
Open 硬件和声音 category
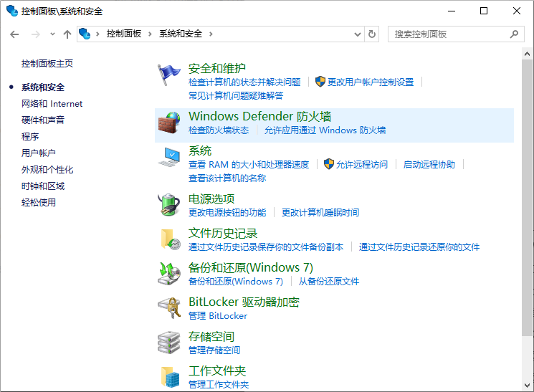[x=43, y=120]
